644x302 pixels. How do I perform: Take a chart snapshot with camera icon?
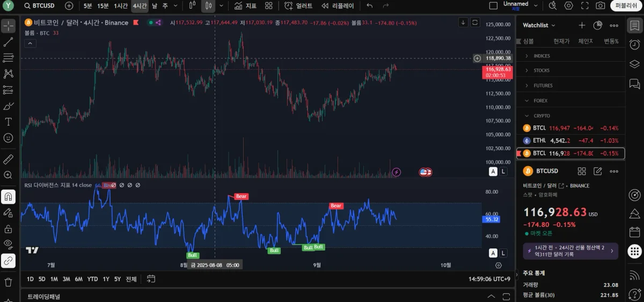[601, 6]
